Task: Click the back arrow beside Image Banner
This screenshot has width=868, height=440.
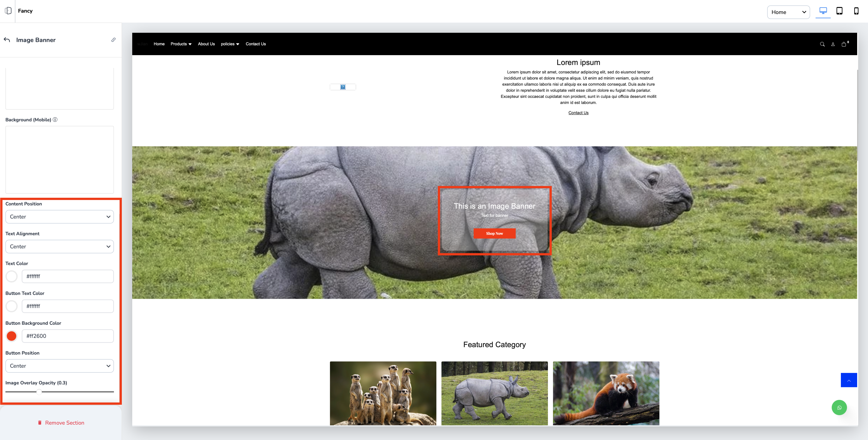Action: pos(7,40)
